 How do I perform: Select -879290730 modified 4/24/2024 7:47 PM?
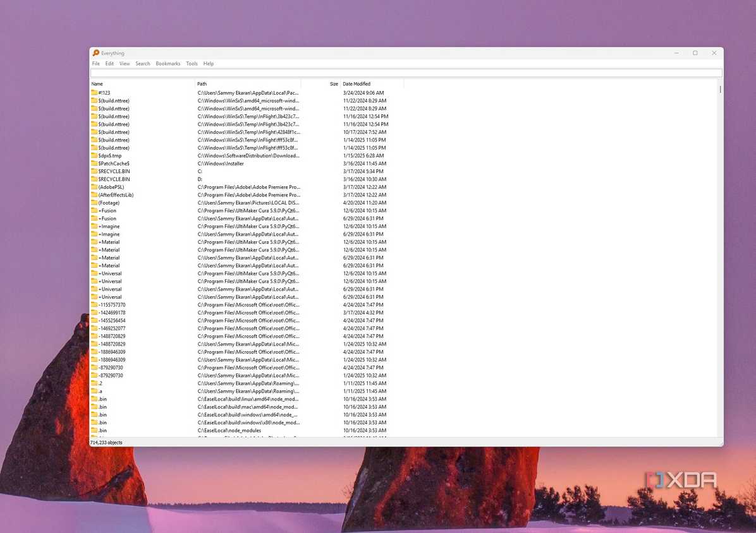point(111,368)
